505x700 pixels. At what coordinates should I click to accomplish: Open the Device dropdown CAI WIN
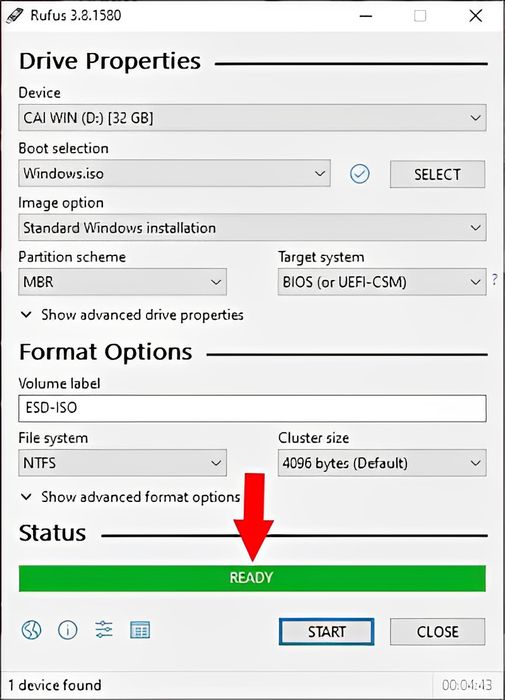(x=252, y=118)
